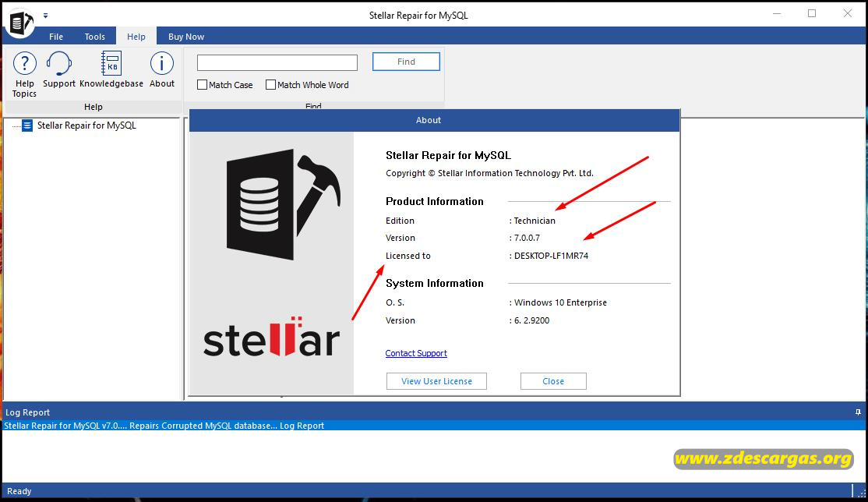868x502 pixels.
Task: Click the 6. 2.9200 system version value
Action: [x=531, y=320]
